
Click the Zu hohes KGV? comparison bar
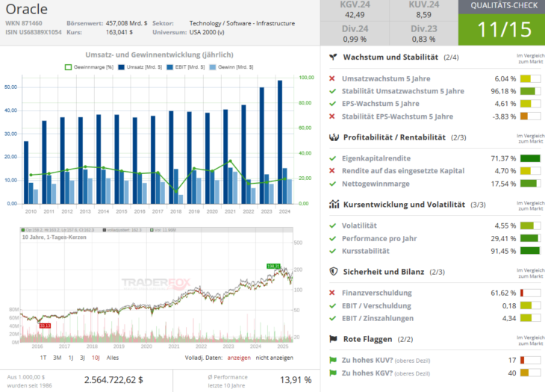pos(530,373)
